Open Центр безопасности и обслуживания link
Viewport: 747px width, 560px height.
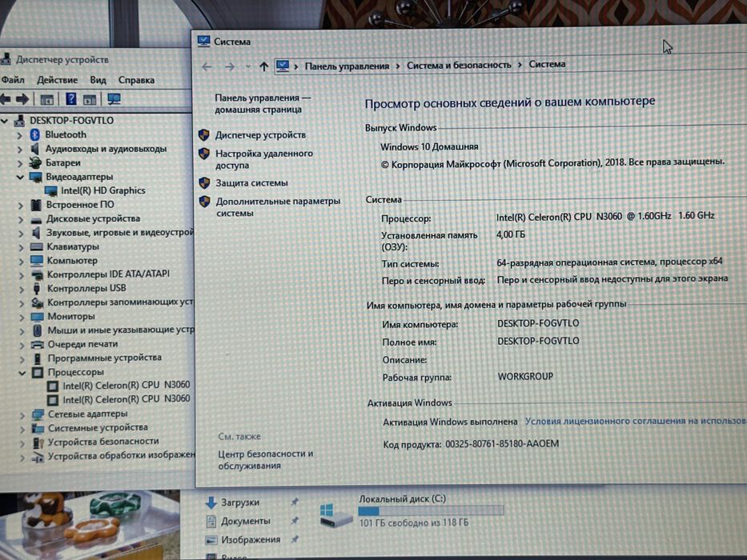(265, 459)
